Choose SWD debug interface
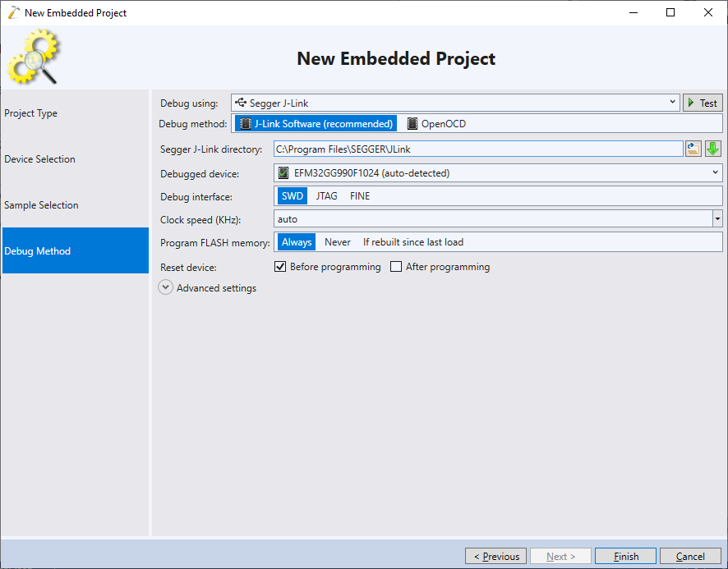Image resolution: width=728 pixels, height=569 pixels. (x=293, y=196)
